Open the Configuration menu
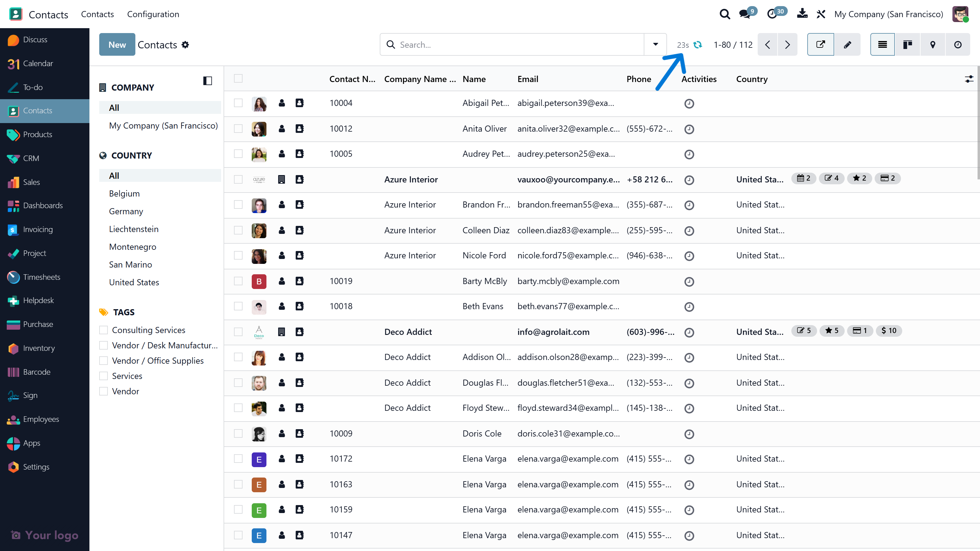 [153, 14]
